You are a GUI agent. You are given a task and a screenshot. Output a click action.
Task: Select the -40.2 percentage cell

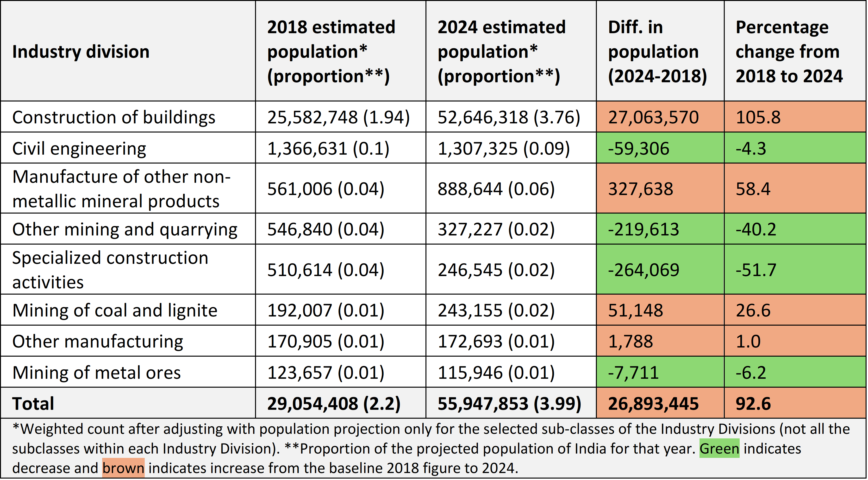click(x=756, y=230)
